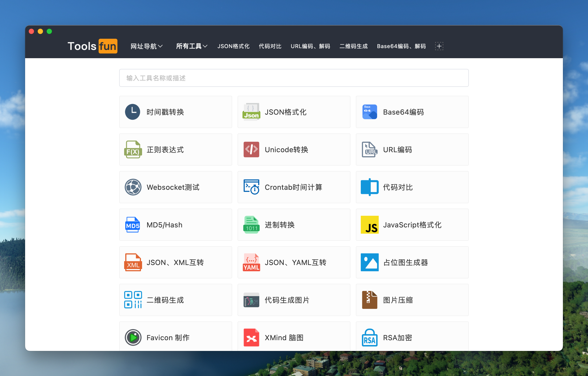The height and width of the screenshot is (376, 588).
Task: Click the yellow JS JavaScript格式化 icon
Action: pos(370,225)
